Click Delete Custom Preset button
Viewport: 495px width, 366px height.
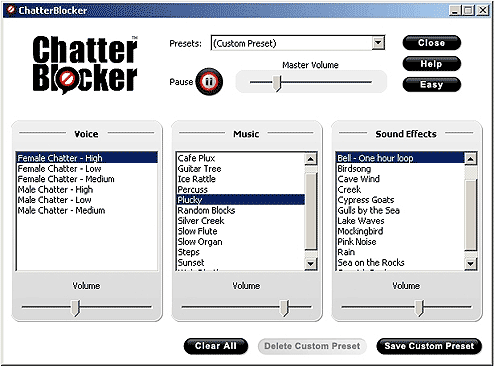[312, 346]
